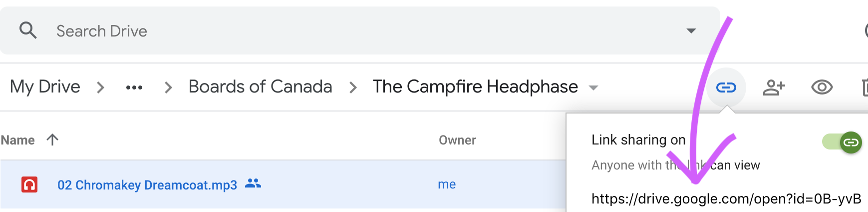Click The Campfire Headphase folder title
The height and width of the screenshot is (212, 868).
475,87
